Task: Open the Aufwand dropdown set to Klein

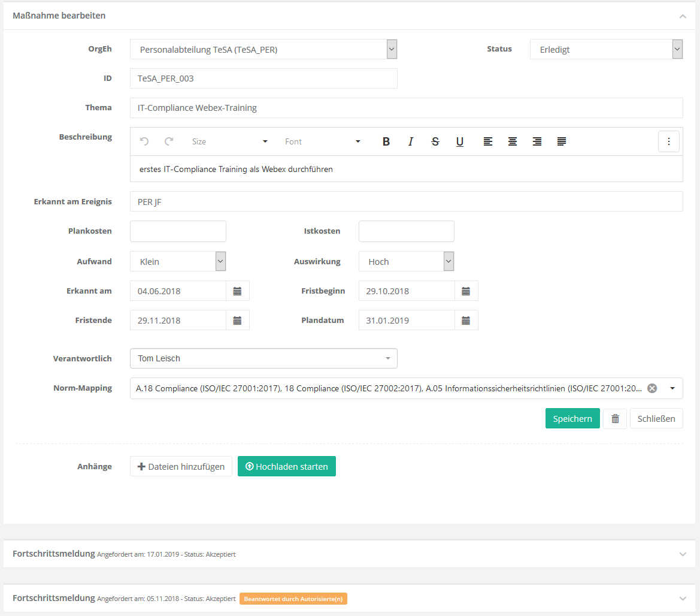Action: pos(178,262)
